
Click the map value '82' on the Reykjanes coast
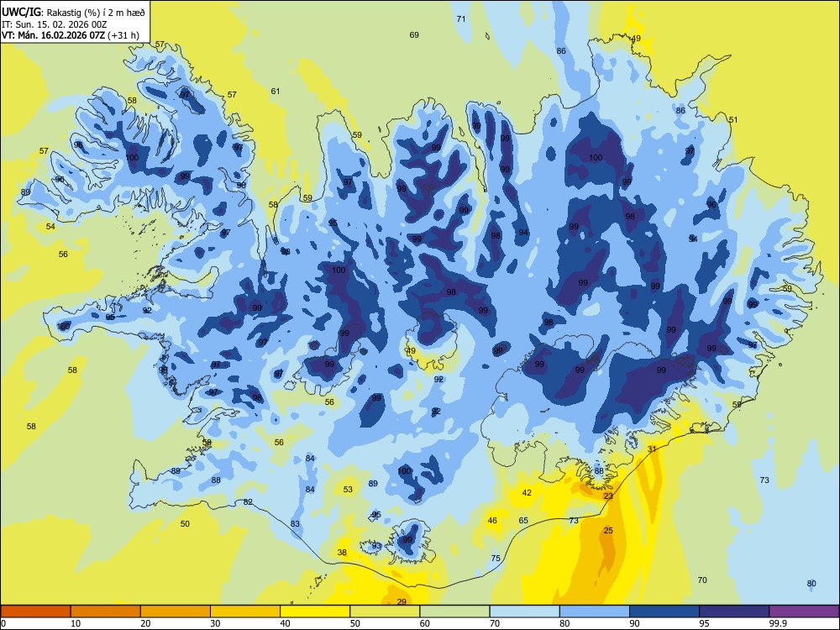coord(248,502)
